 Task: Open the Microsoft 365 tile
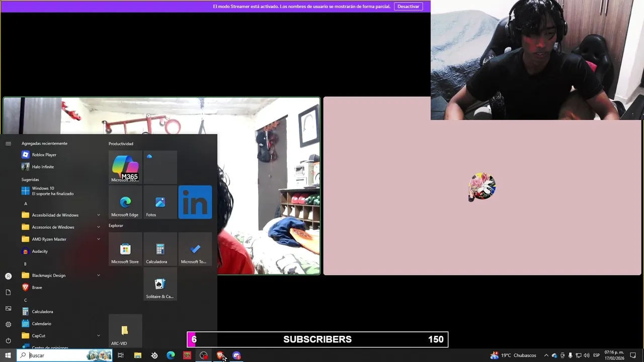click(x=125, y=167)
